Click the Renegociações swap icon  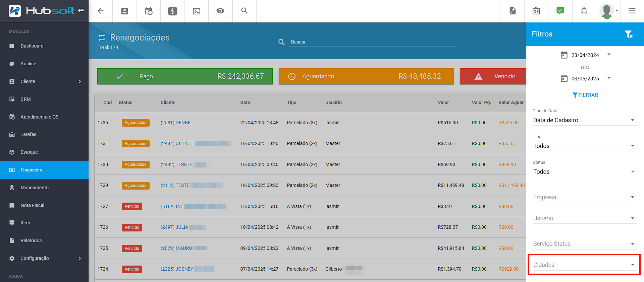[102, 38]
